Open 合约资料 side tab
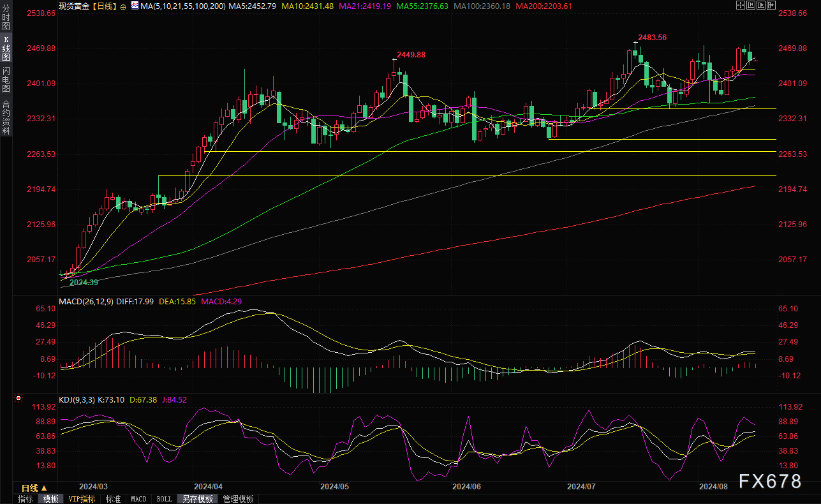Screen dimensions: 821x504 pyautogui.click(x=6, y=117)
